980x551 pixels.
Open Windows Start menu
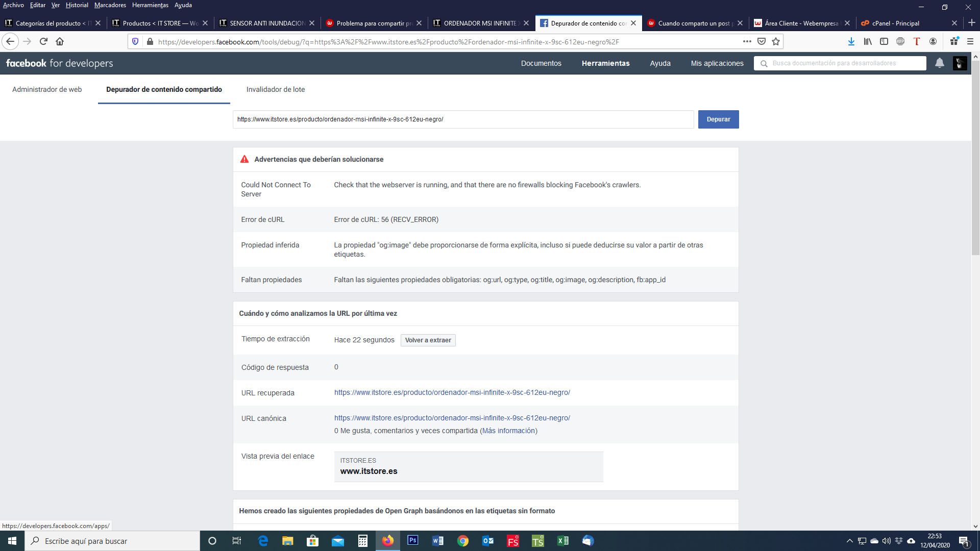point(12,541)
